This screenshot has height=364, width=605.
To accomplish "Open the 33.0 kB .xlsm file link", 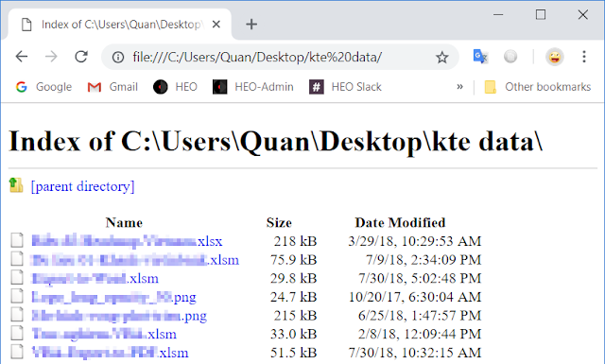I will 104,334.
